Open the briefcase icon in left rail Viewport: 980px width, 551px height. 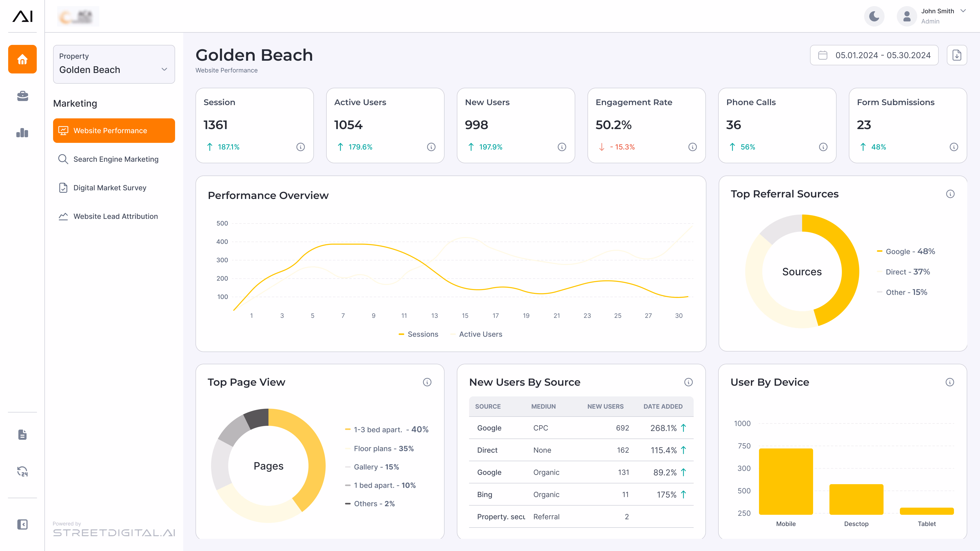(22, 96)
